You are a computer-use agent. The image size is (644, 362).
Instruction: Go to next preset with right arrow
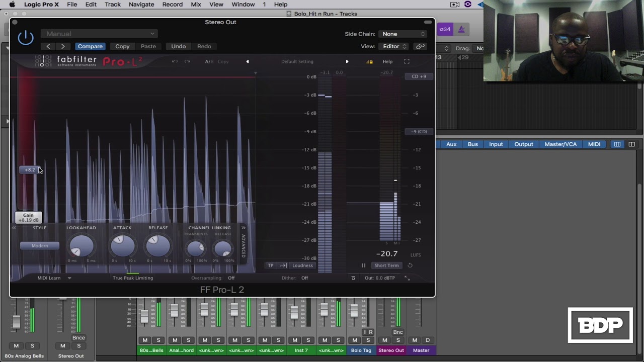pos(63,46)
